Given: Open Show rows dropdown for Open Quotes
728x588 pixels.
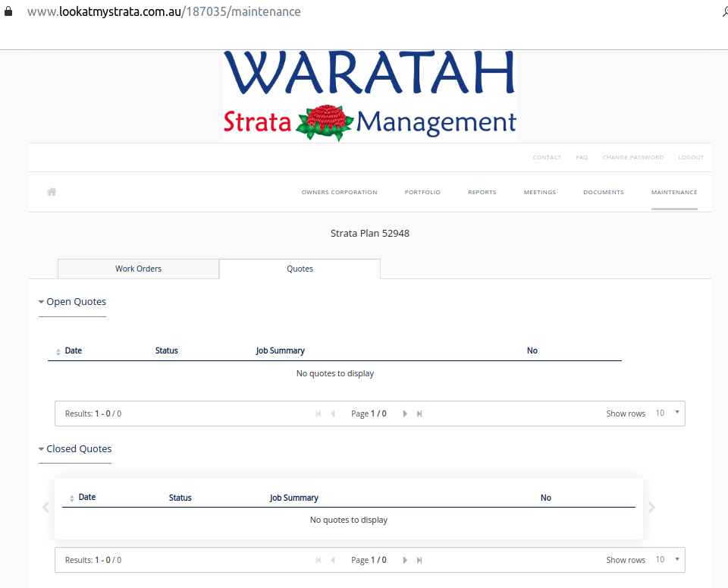Looking at the screenshot, I should point(667,413).
